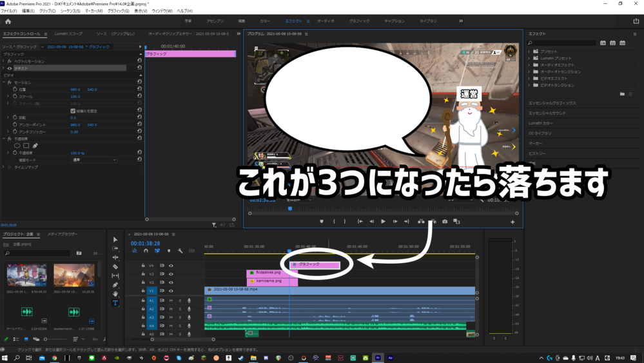Toggle visibility eye of the text layer
This screenshot has width=644, height=363.
click(x=10, y=68)
